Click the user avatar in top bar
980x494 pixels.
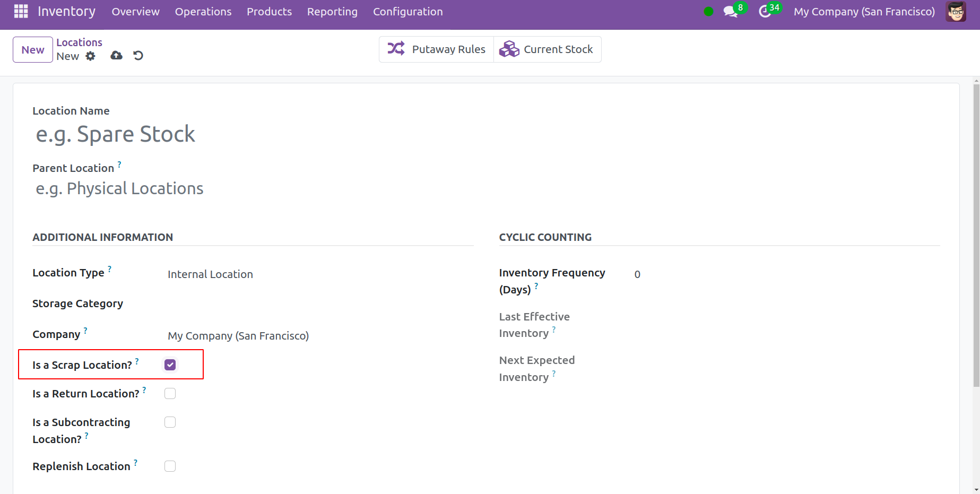coord(956,12)
